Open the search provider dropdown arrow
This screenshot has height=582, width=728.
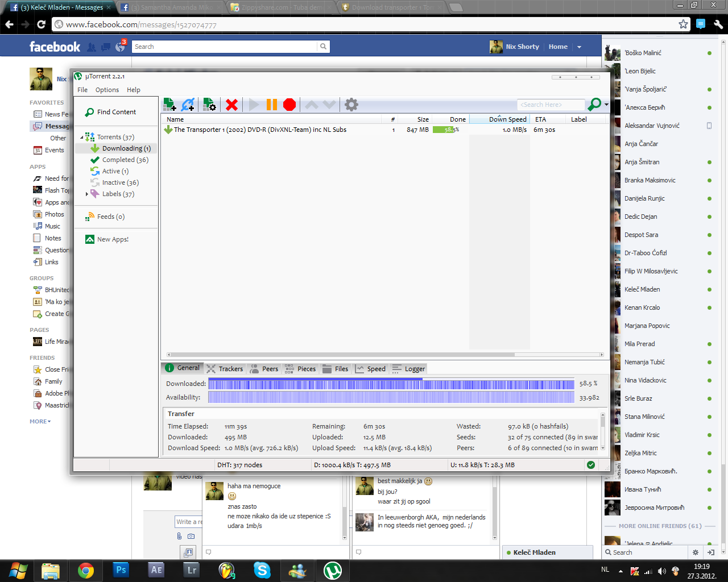tap(606, 105)
